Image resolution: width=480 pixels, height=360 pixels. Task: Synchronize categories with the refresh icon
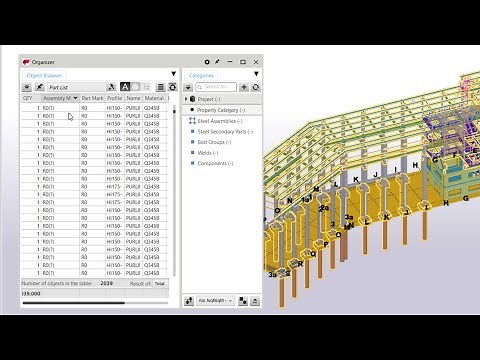(x=256, y=87)
